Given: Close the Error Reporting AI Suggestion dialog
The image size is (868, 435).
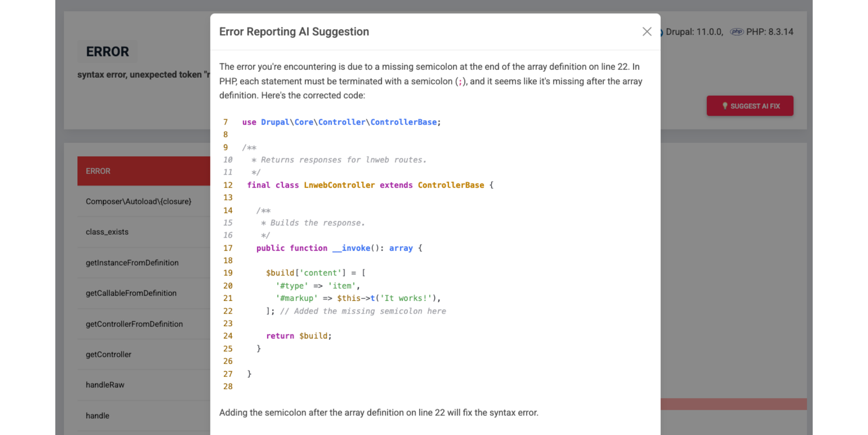Looking at the screenshot, I should [647, 32].
